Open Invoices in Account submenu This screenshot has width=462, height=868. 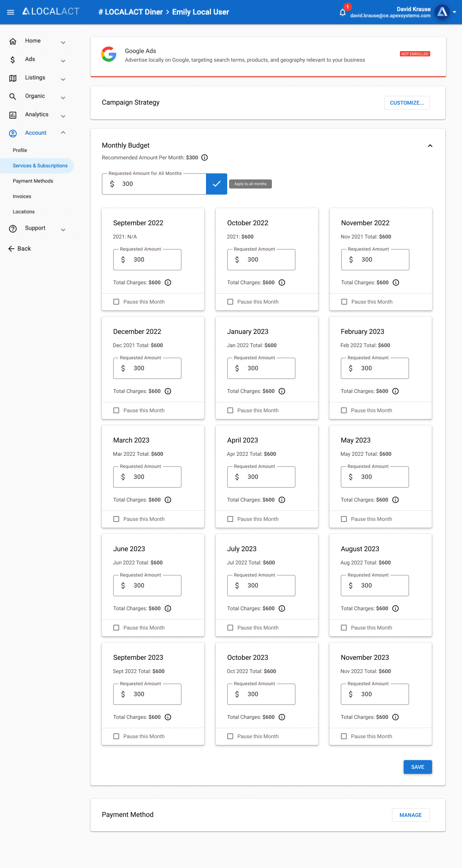tap(22, 196)
